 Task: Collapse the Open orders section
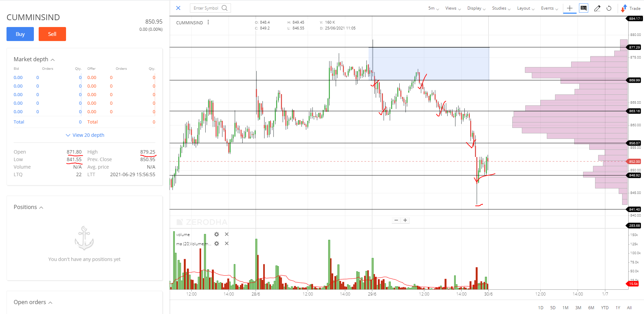pyautogui.click(x=51, y=302)
